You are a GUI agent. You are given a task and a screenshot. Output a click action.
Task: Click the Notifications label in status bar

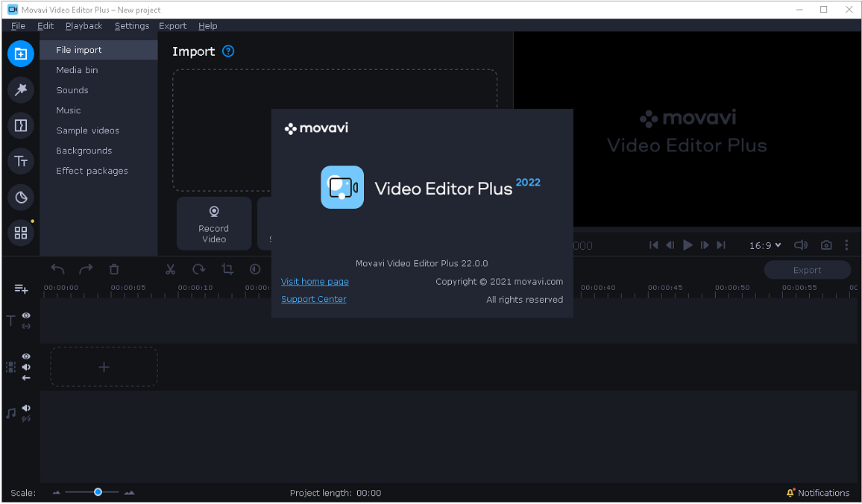[823, 493]
